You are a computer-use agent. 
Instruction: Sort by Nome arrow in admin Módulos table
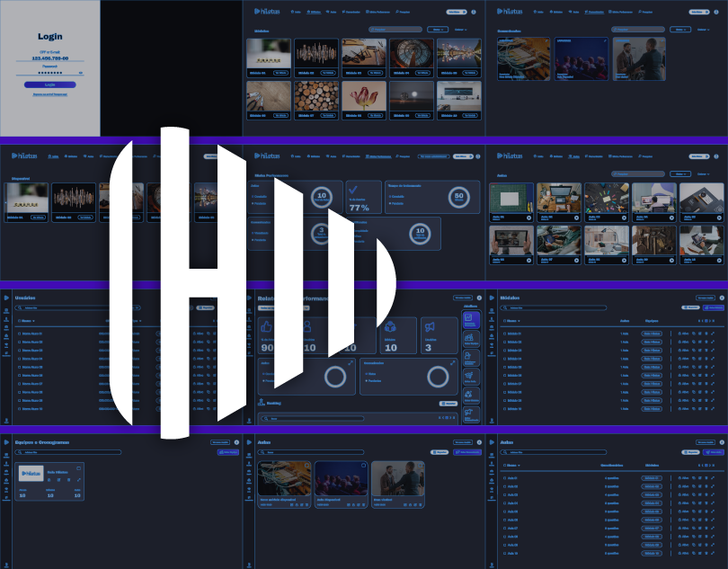coord(519,321)
